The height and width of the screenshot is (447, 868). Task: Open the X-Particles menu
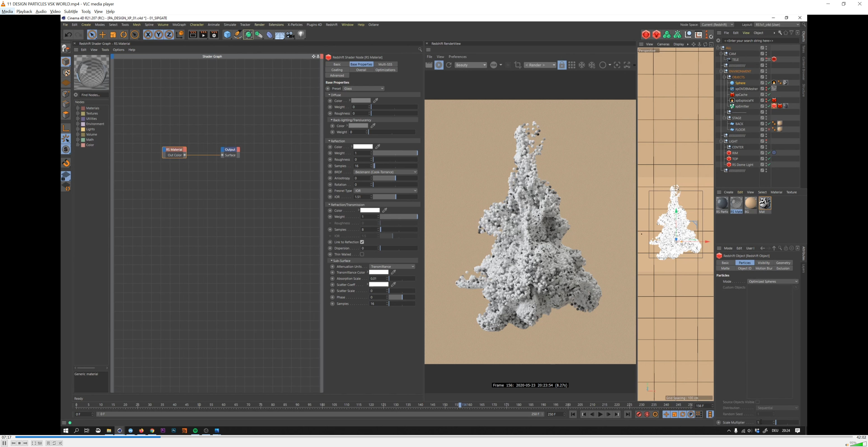click(x=295, y=25)
